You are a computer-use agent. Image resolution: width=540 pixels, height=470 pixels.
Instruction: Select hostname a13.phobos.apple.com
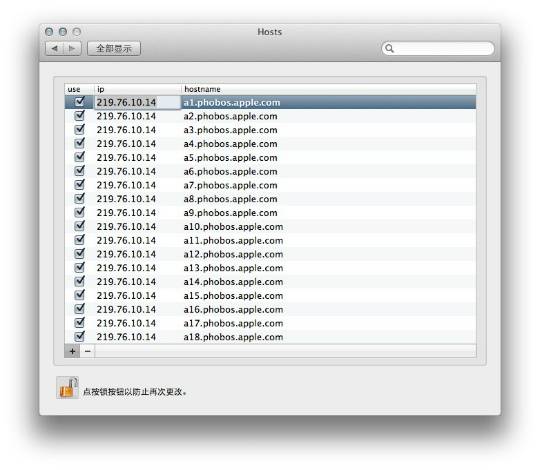[233, 268]
